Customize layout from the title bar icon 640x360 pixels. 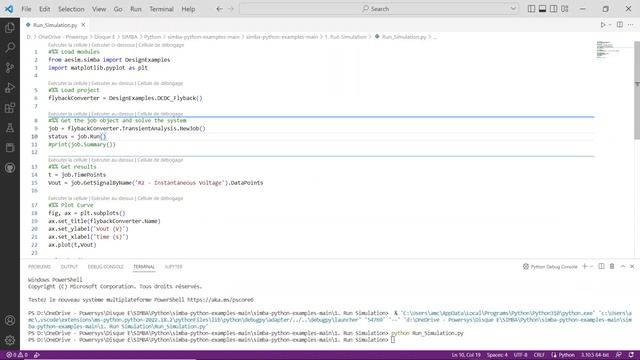[564, 9]
